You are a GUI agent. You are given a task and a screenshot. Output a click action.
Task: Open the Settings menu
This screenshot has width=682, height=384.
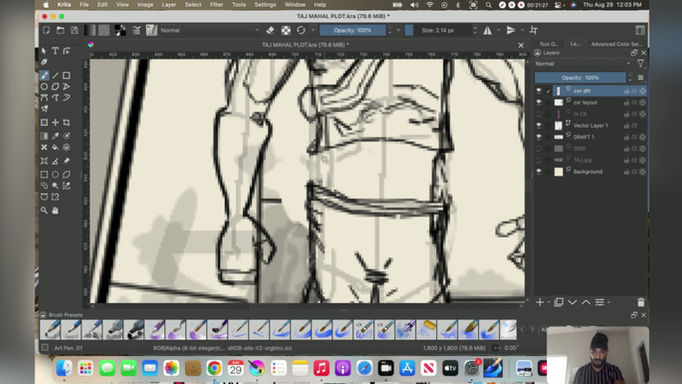[265, 5]
